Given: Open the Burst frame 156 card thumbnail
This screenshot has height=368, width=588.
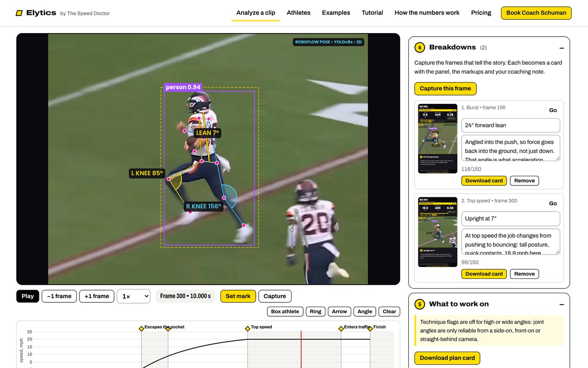Looking at the screenshot, I should 438,138.
